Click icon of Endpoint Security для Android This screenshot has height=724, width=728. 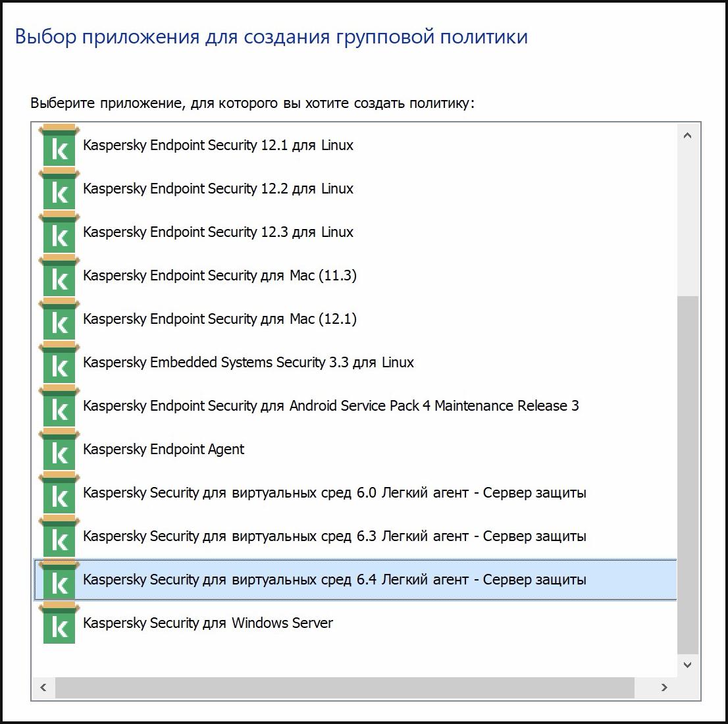[x=59, y=406]
